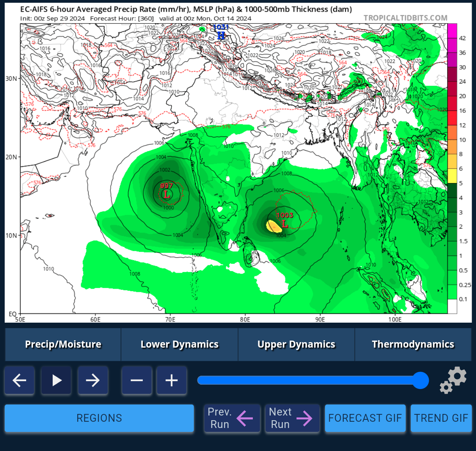This screenshot has width=476, height=451.
Task: Click the 1003 low in Bay of Bengal
Action: click(x=285, y=224)
